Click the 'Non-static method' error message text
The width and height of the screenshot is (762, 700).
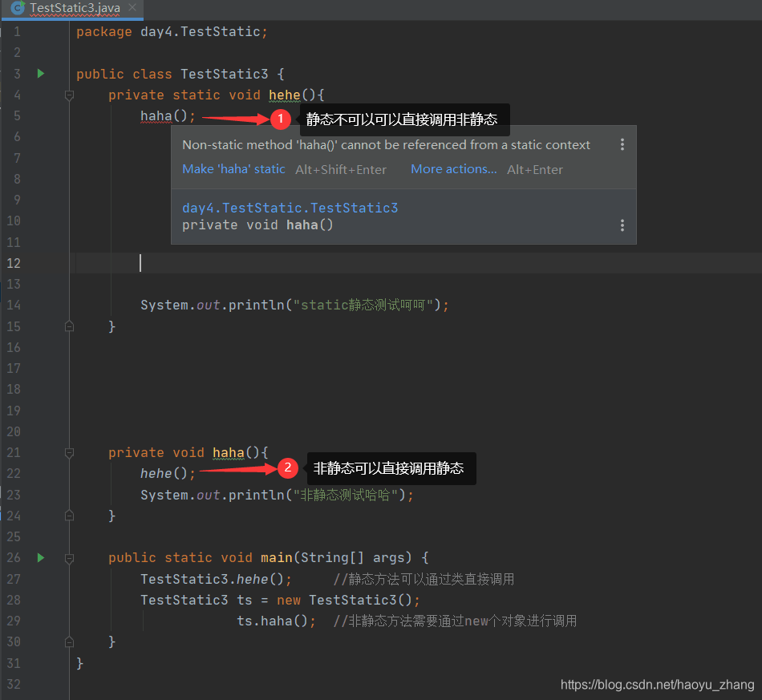[386, 145]
